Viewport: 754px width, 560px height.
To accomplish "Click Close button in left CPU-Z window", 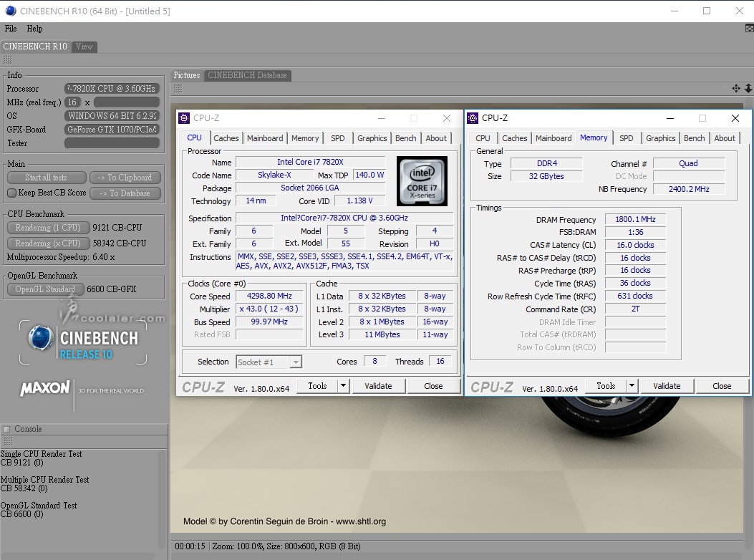I will click(433, 386).
